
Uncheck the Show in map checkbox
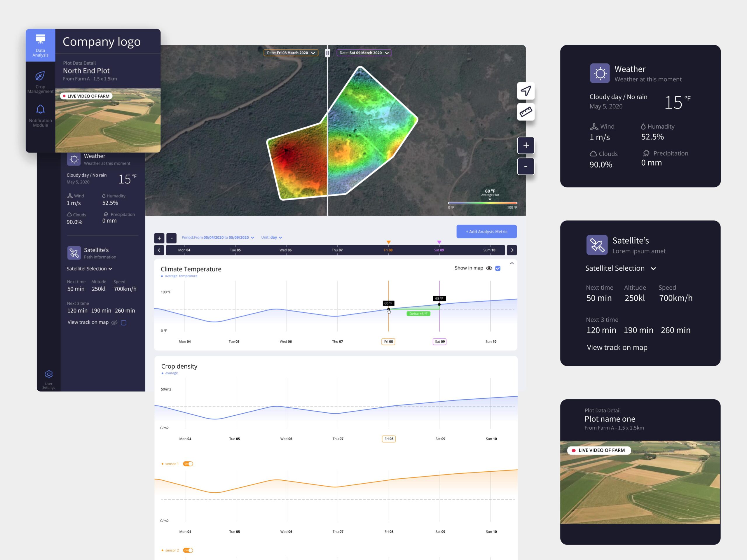498,268
